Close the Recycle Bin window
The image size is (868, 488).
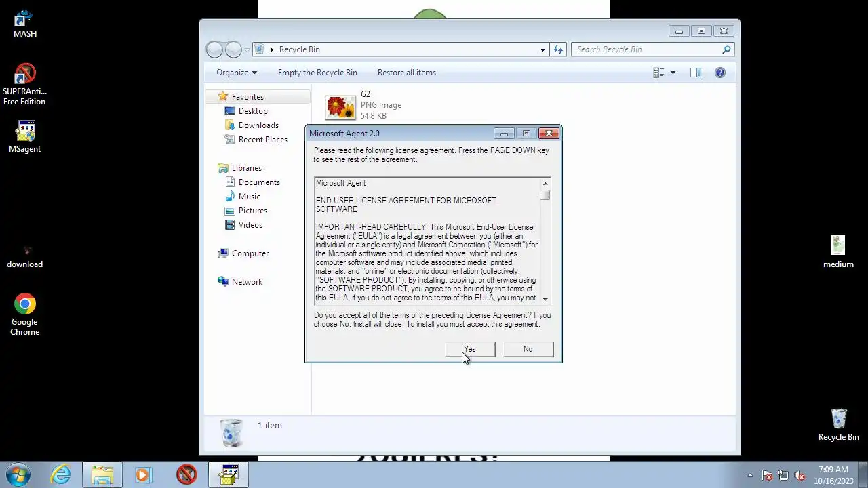point(724,31)
